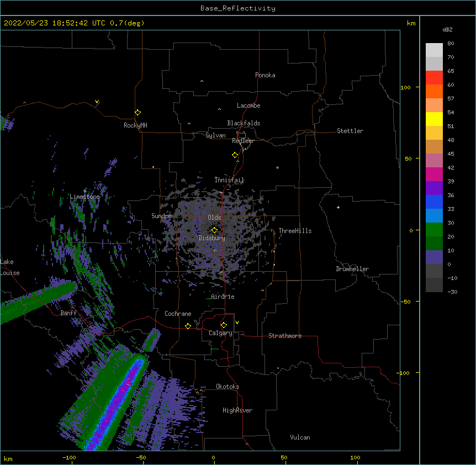Click the yellow marker above Calgary label
The image size is (476, 465).
[224, 325]
